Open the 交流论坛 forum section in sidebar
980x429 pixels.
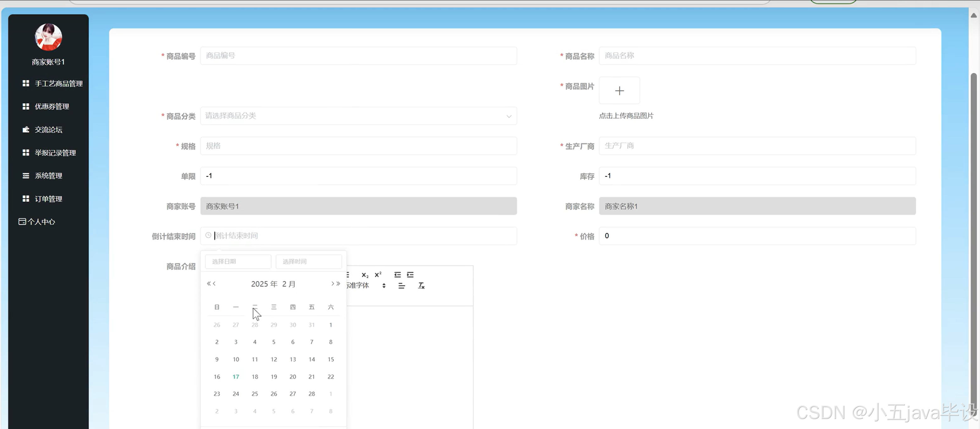48,129
